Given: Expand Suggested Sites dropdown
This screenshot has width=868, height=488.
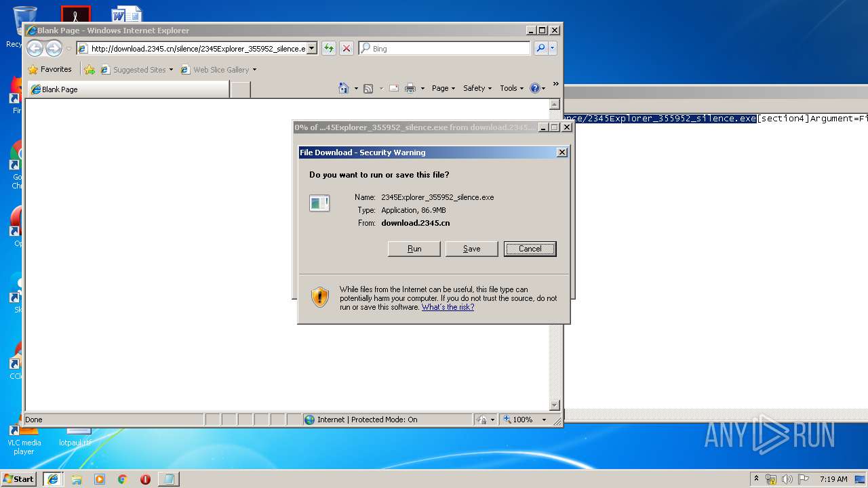Looking at the screenshot, I should tap(171, 69).
